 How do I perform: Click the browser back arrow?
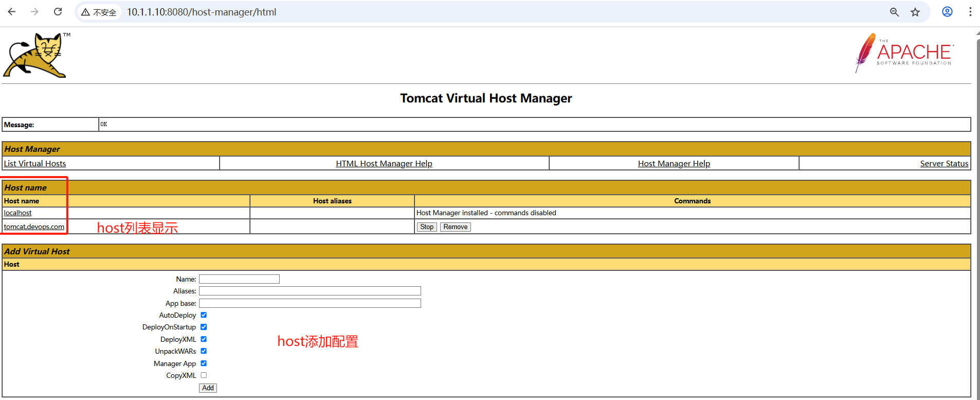pyautogui.click(x=12, y=12)
